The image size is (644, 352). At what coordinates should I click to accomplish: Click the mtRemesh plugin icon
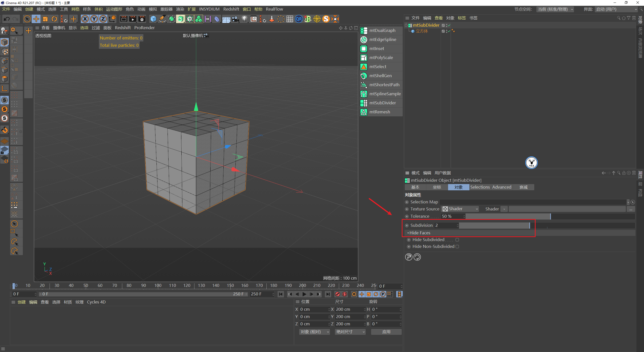(x=364, y=112)
